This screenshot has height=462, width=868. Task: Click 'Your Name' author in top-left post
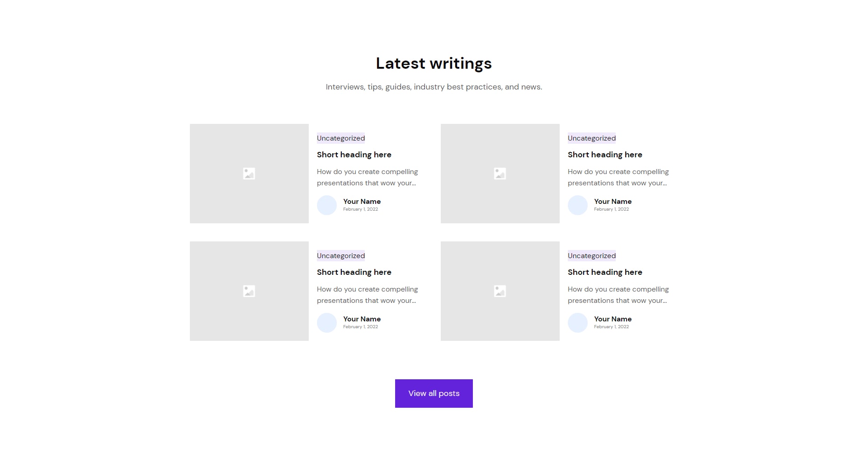pos(362,202)
